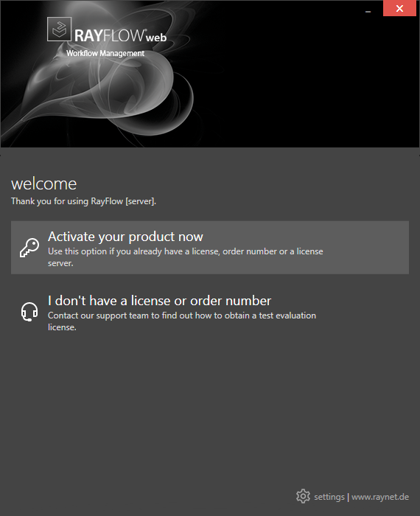Click the headset support icon
This screenshot has width=420, height=516.
click(x=29, y=312)
